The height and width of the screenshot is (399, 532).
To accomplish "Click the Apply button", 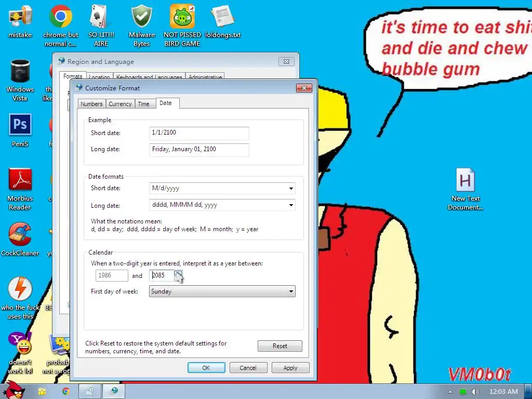I will (x=290, y=368).
